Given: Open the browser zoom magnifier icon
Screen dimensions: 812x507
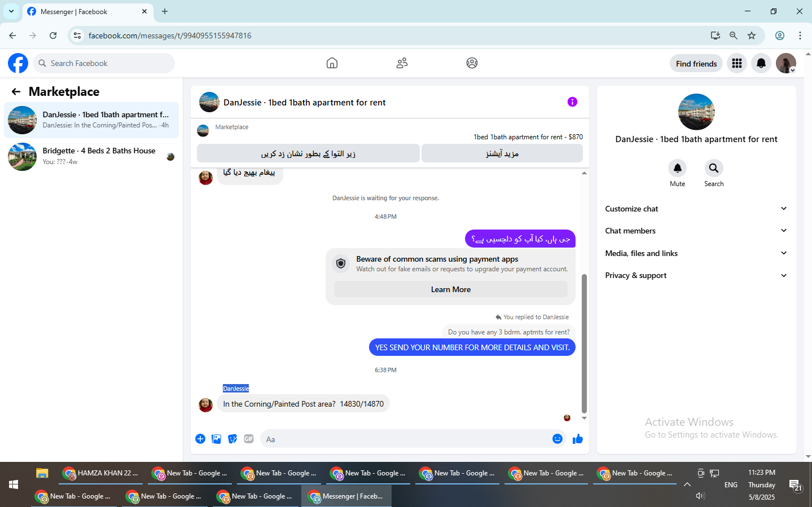Looking at the screenshot, I should tap(734, 36).
